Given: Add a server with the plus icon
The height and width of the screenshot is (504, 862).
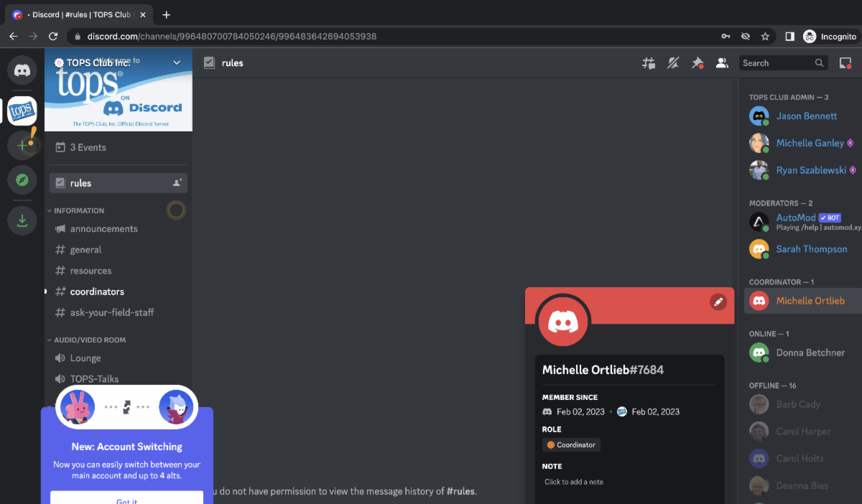Looking at the screenshot, I should pyautogui.click(x=22, y=145).
